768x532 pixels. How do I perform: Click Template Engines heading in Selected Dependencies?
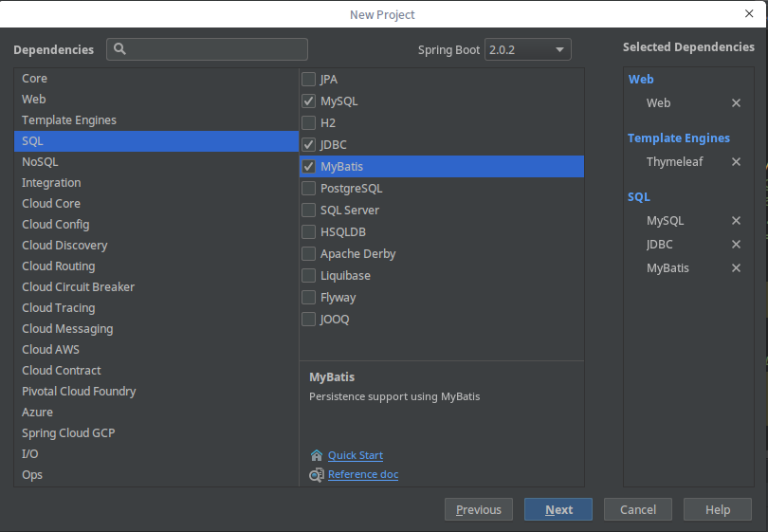point(678,138)
